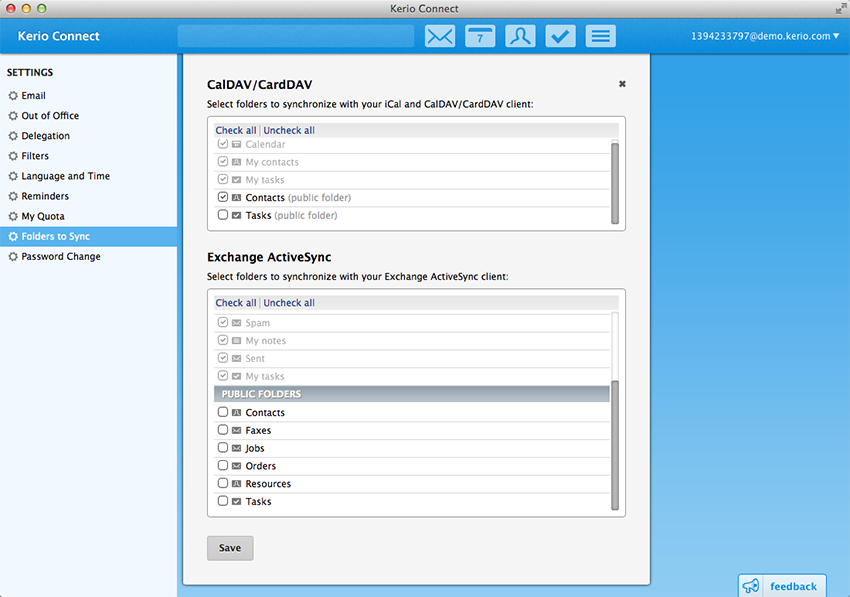850x597 pixels.
Task: Click My contacts row in CalDAV list
Action: [x=412, y=162]
